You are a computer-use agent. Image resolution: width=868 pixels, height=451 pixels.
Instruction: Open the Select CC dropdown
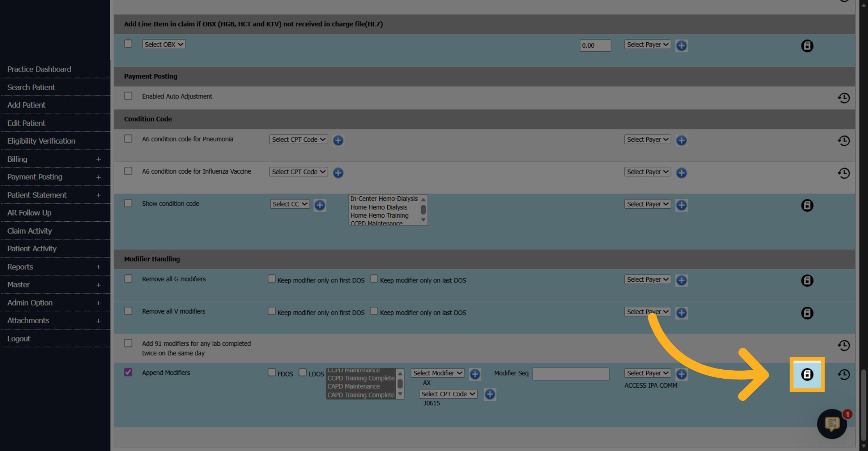tap(290, 204)
